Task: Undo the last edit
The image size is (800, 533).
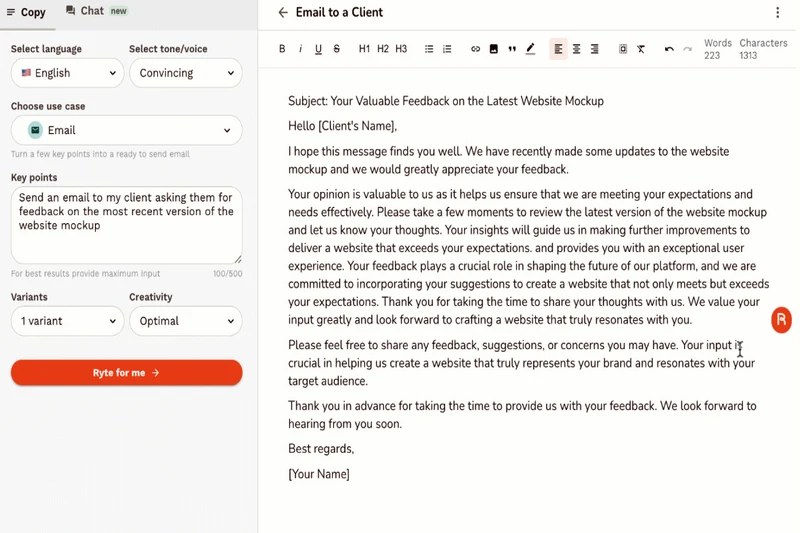Action: click(x=669, y=49)
